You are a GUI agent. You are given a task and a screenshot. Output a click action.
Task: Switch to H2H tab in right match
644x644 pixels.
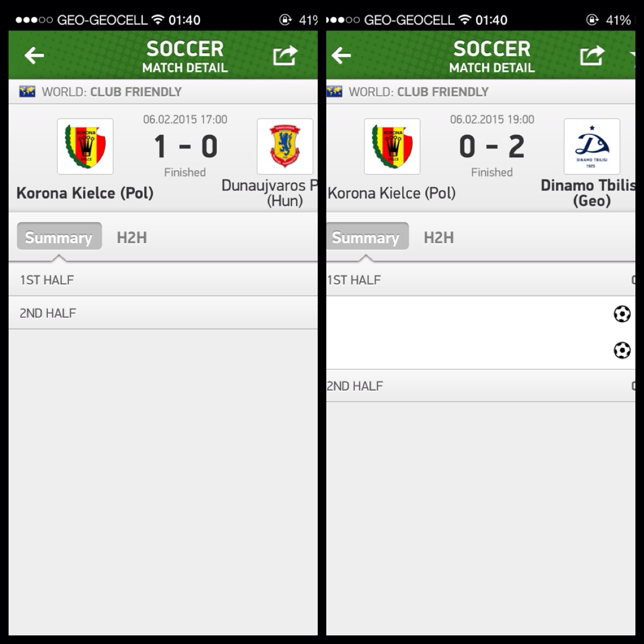coord(439,237)
